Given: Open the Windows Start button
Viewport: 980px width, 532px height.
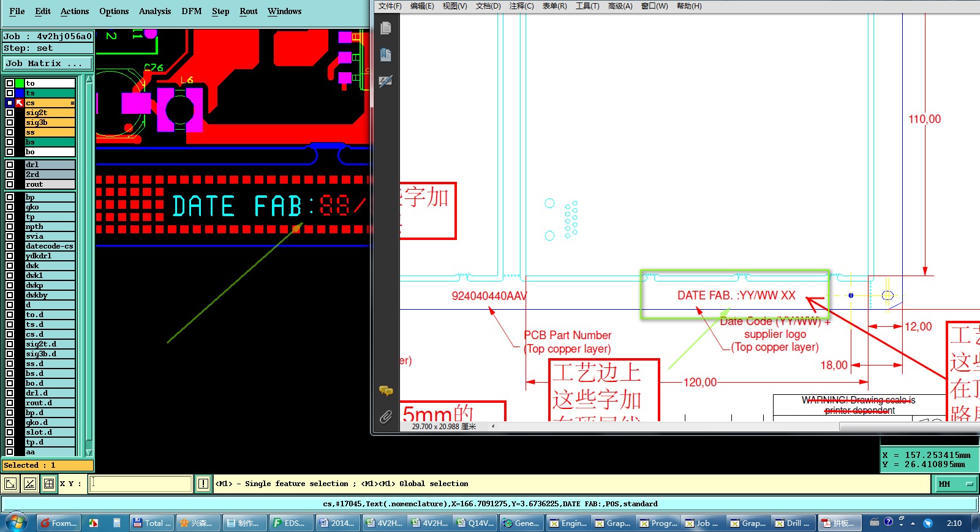Looking at the screenshot, I should coord(17,523).
